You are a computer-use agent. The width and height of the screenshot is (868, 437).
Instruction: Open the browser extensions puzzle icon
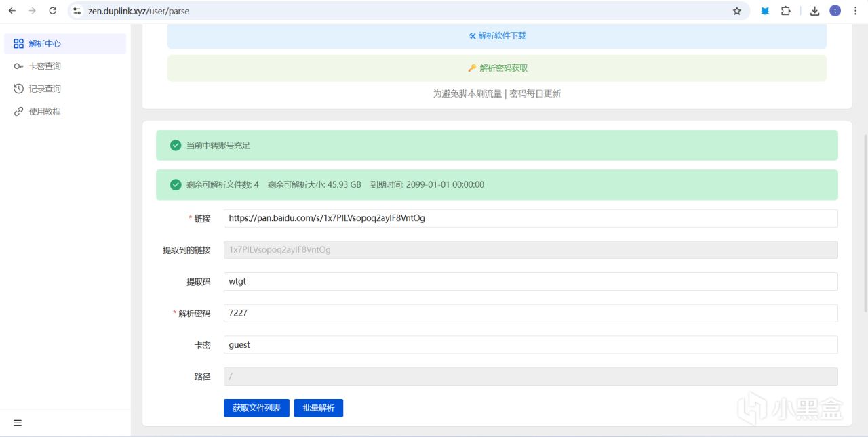click(786, 11)
